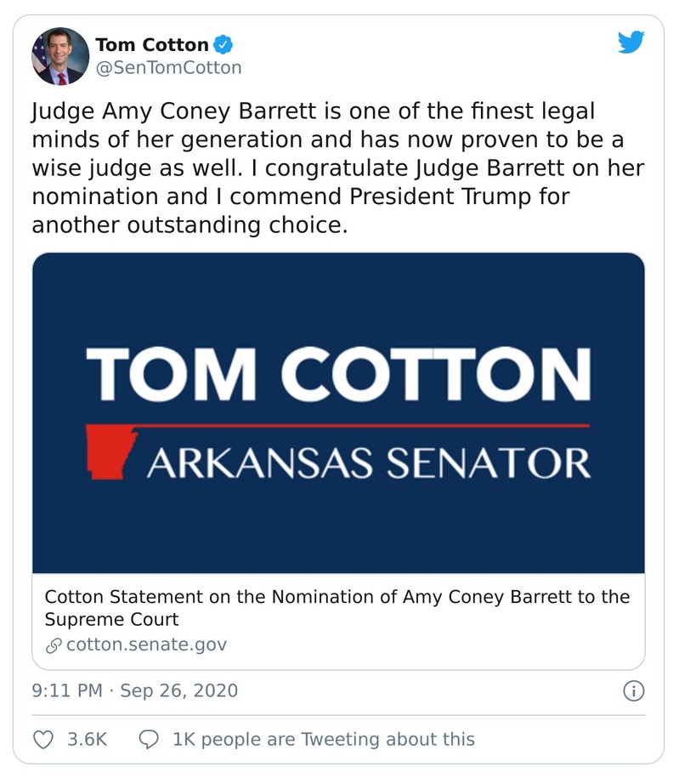Open "1K people are Tweeting about this"
The image size is (679, 784).
[x=323, y=739]
